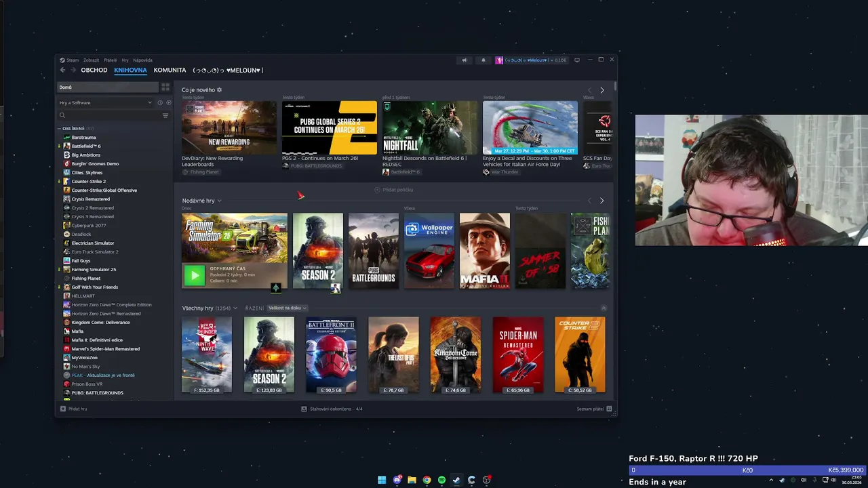The height and width of the screenshot is (488, 868).
Task: Open the Spider-Man Remastered cover in all games
Action: point(518,355)
